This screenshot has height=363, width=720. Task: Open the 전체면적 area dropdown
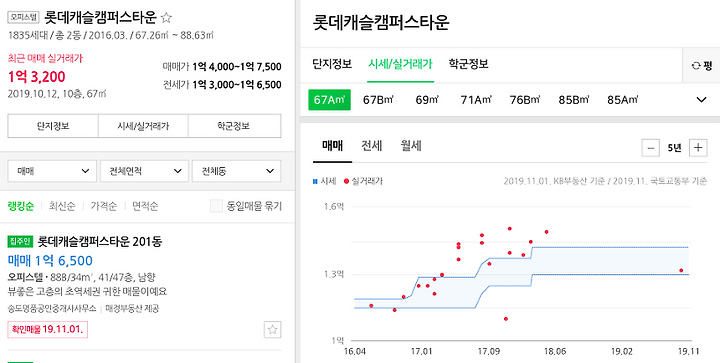pyautogui.click(x=145, y=171)
